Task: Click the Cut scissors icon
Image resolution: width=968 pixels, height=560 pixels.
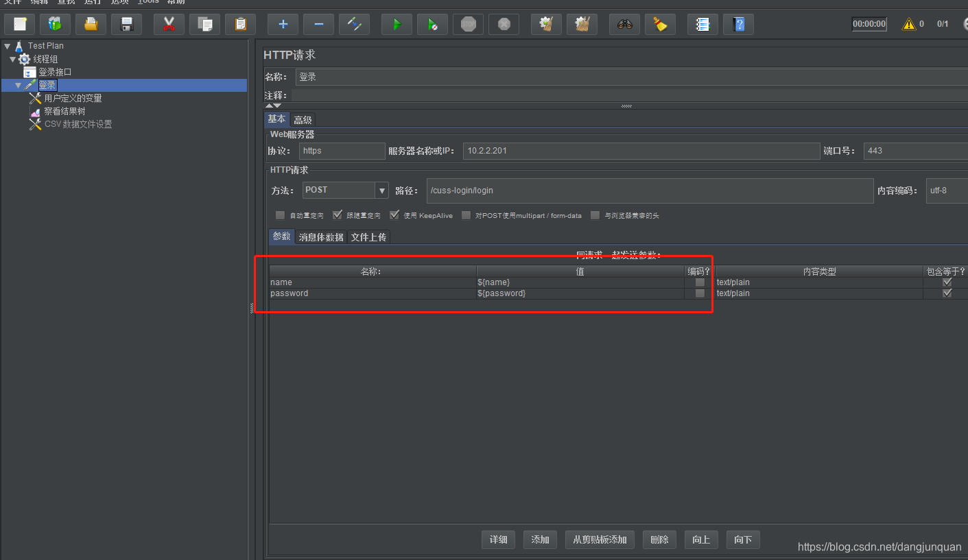Action: pyautogui.click(x=169, y=24)
